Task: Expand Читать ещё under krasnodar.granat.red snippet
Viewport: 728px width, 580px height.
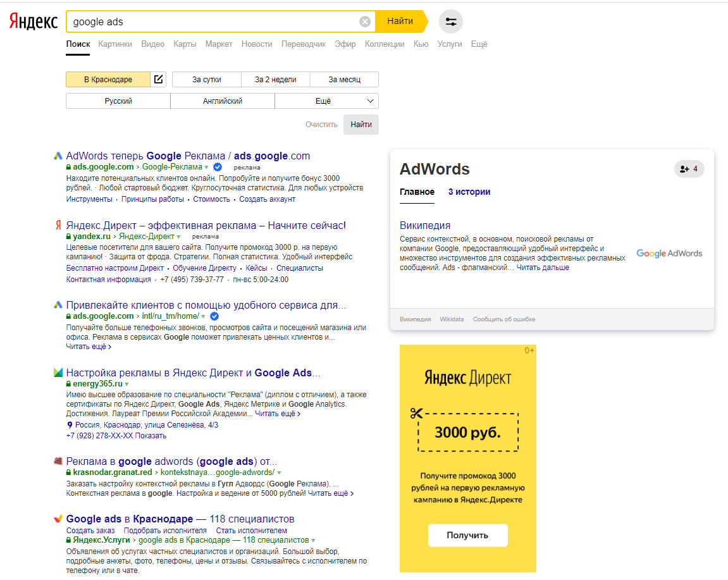Action: pyautogui.click(x=331, y=493)
